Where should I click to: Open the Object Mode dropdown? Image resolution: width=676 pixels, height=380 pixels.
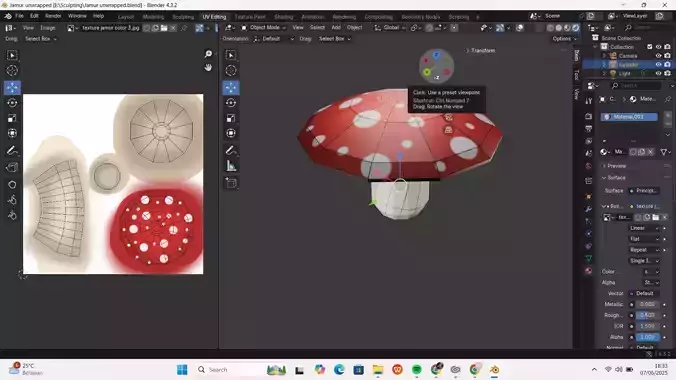(x=263, y=28)
